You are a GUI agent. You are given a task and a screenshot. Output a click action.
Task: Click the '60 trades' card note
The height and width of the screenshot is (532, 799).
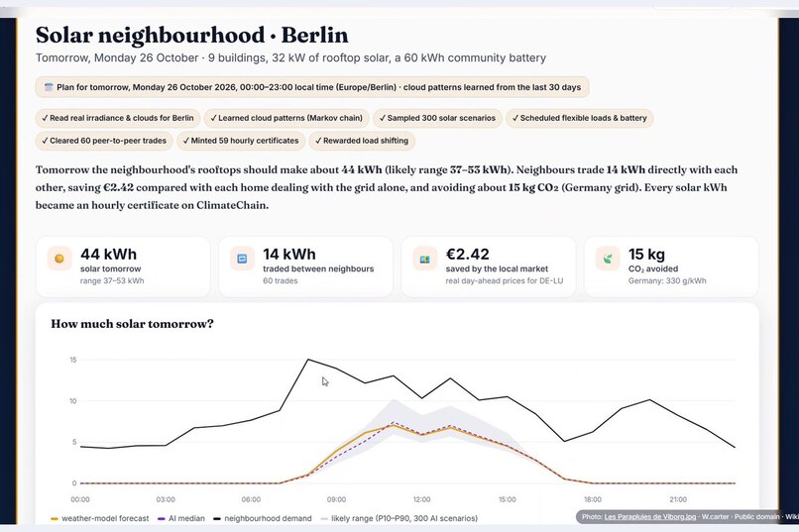281,280
